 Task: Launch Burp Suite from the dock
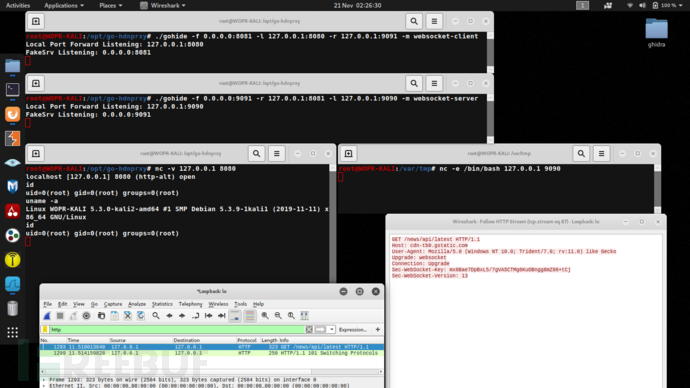pos(12,139)
